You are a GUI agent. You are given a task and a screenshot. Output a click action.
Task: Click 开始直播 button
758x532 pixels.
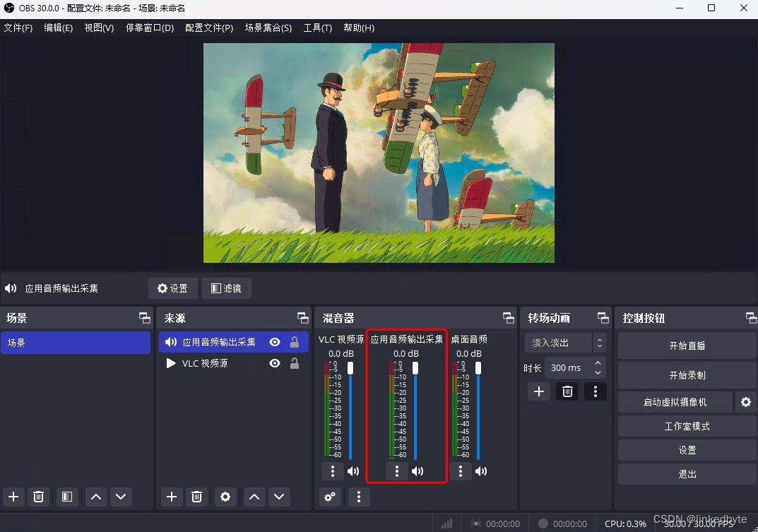(x=687, y=345)
